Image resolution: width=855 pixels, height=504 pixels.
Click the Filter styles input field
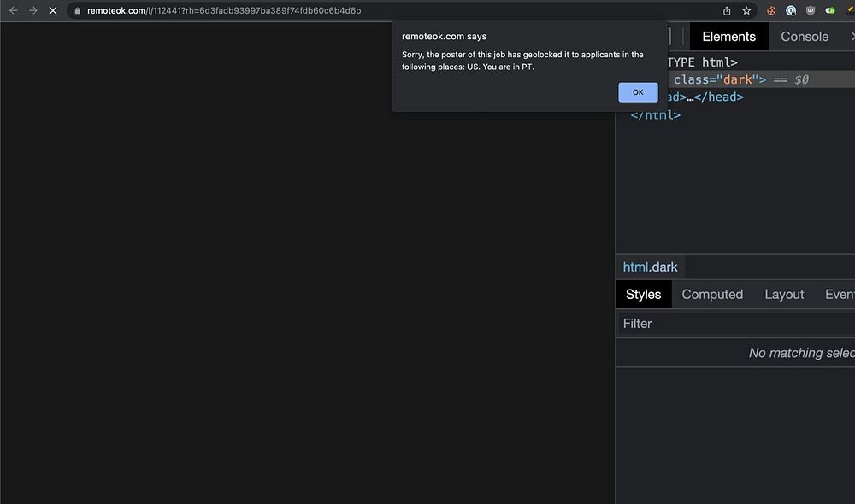click(x=735, y=324)
